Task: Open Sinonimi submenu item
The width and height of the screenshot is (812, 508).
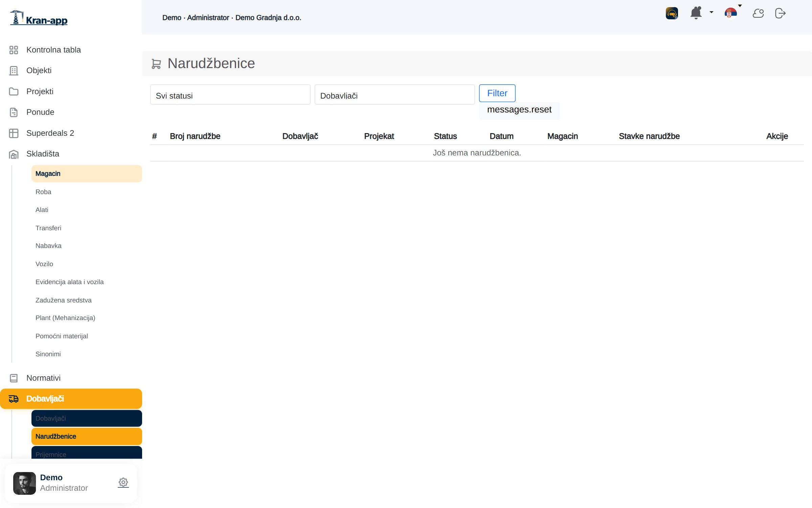Action: [x=87, y=354]
